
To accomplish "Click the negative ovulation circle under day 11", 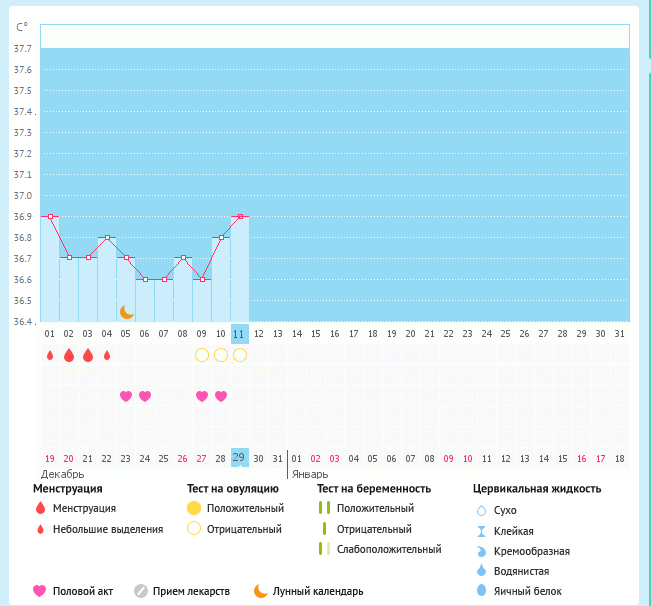I will 240,355.
